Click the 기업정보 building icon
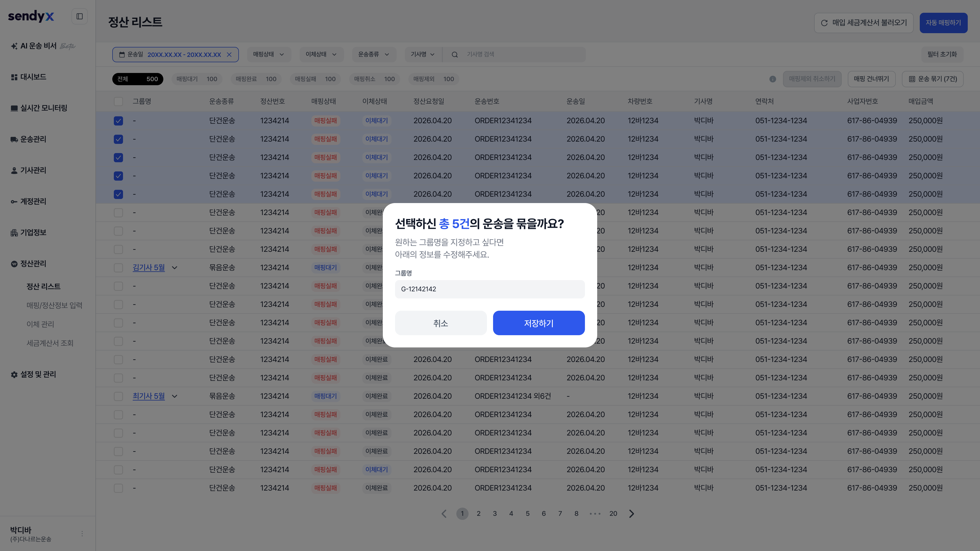980x551 pixels. (x=14, y=233)
